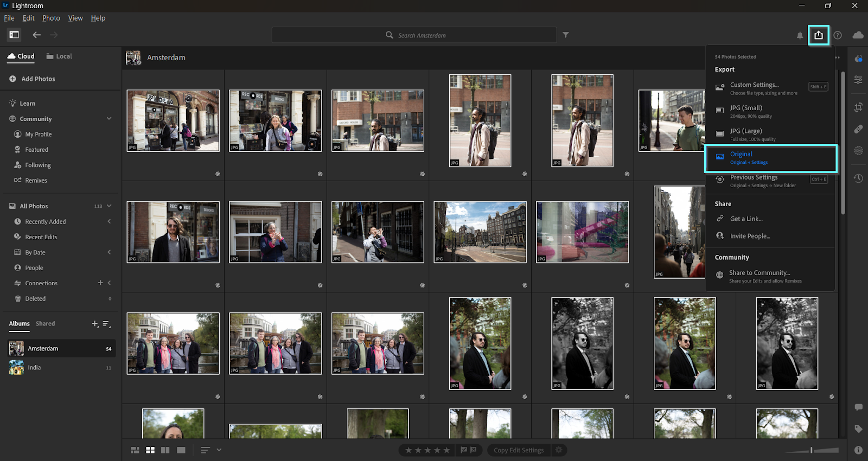
Task: Click the create album plus icon
Action: click(95, 324)
